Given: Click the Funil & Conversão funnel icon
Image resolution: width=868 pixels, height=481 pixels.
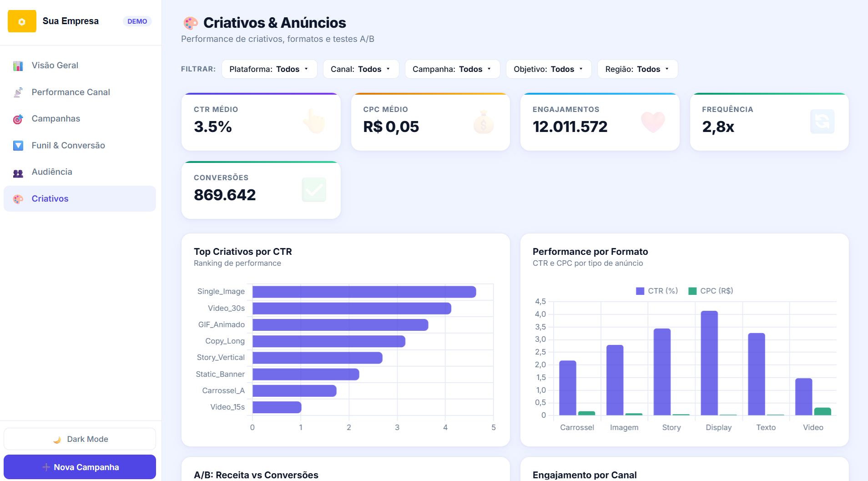Looking at the screenshot, I should (18, 146).
